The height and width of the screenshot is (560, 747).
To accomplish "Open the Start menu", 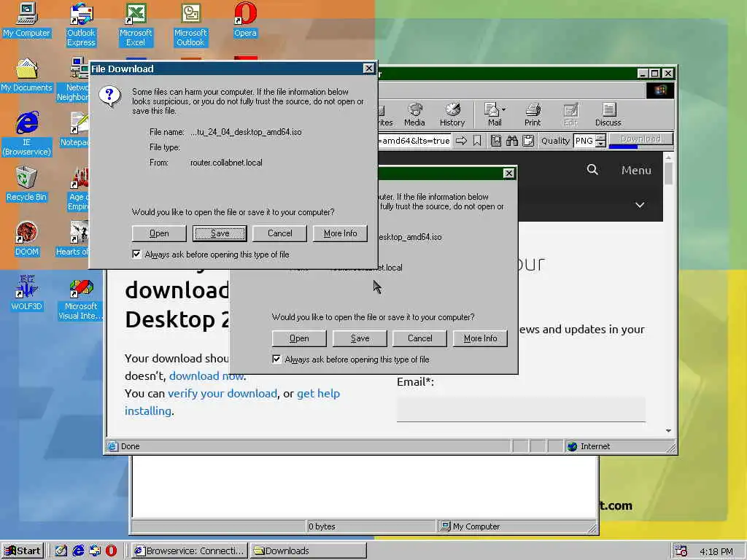I will tap(23, 551).
